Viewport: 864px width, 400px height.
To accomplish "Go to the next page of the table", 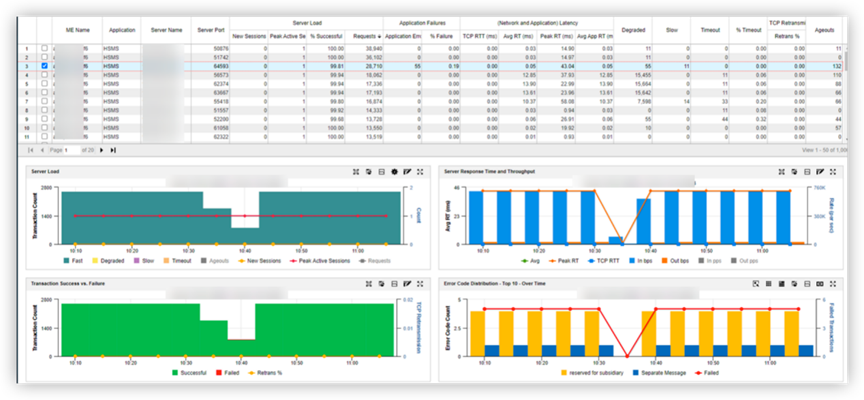I will coord(99,150).
